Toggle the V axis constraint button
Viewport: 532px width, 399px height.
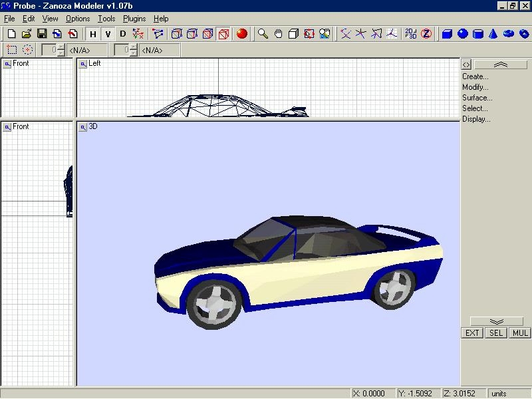[108, 33]
